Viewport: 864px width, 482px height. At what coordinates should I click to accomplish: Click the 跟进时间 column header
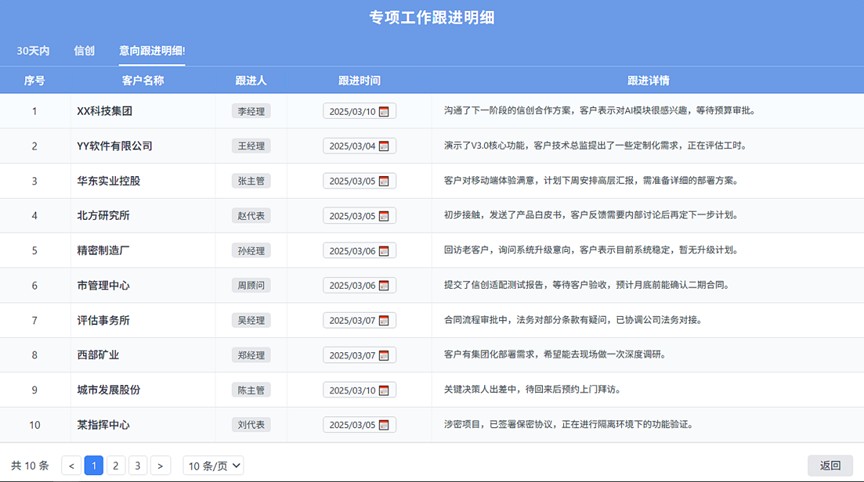click(359, 80)
